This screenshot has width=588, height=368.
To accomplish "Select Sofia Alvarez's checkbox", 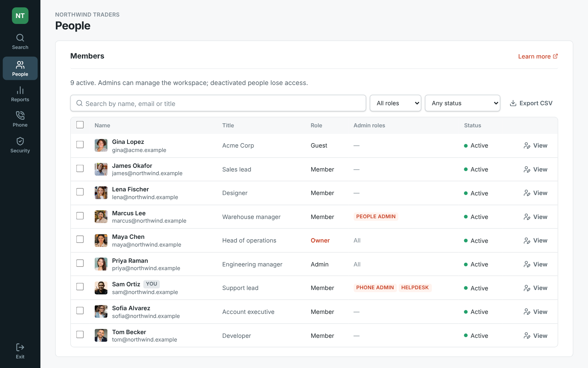I will (x=80, y=311).
